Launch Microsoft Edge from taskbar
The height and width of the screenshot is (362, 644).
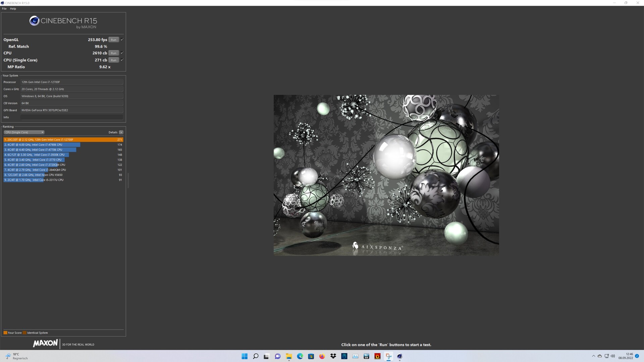[x=300, y=356]
